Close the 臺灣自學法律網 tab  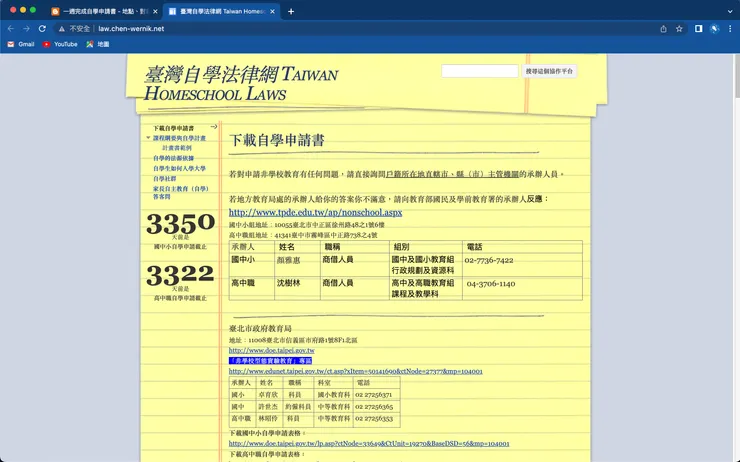coord(272,11)
